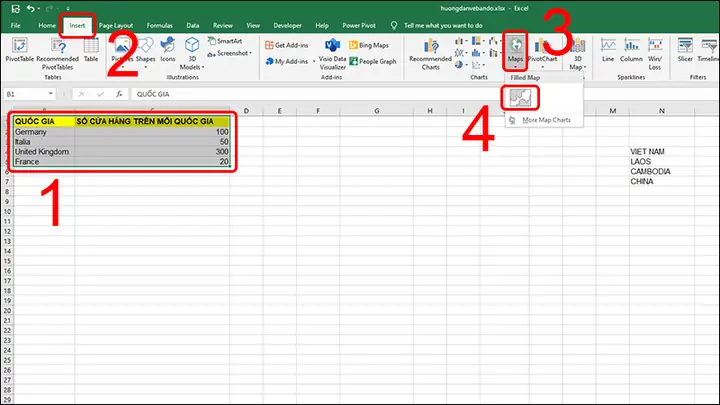This screenshot has height=405, width=720.
Task: Click the Maps chart button
Action: pyautogui.click(x=515, y=51)
